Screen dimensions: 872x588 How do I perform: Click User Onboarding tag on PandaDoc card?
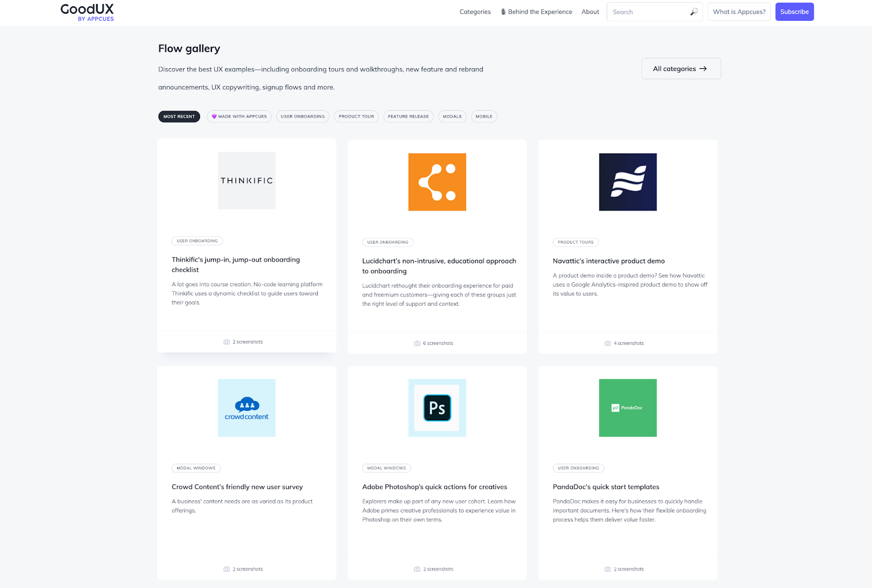(x=578, y=468)
